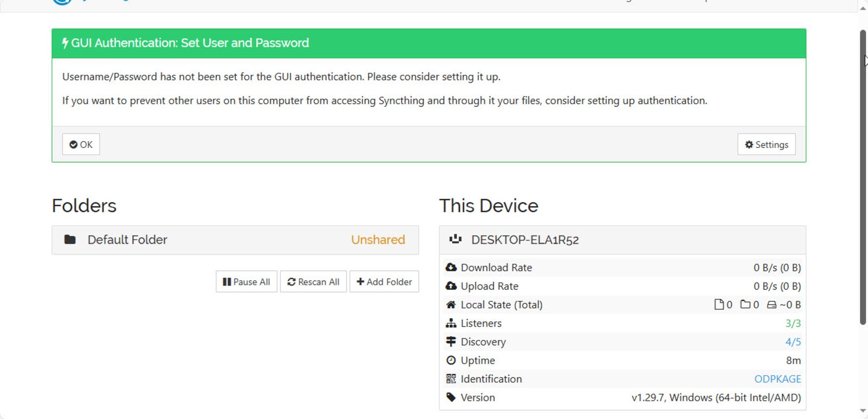Click the Local State home icon
The width and height of the screenshot is (868, 419).
(451, 305)
